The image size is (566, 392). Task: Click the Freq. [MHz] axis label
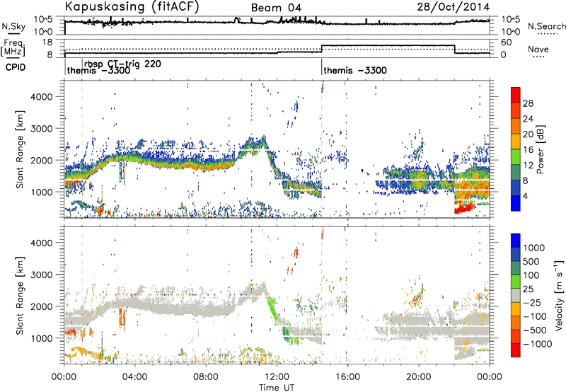click(13, 48)
